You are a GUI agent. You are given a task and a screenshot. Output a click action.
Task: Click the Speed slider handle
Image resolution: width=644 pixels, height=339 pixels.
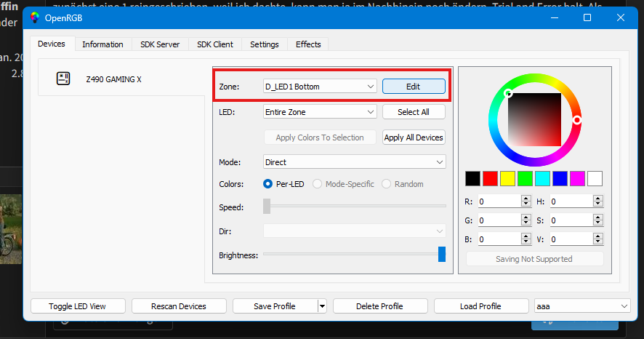point(267,207)
